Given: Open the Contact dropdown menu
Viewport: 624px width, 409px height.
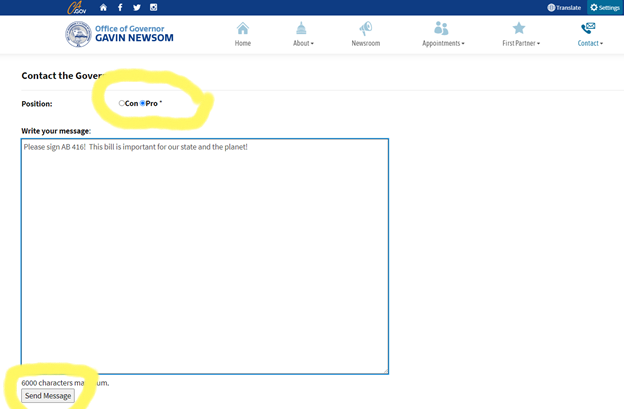Looking at the screenshot, I should (590, 44).
